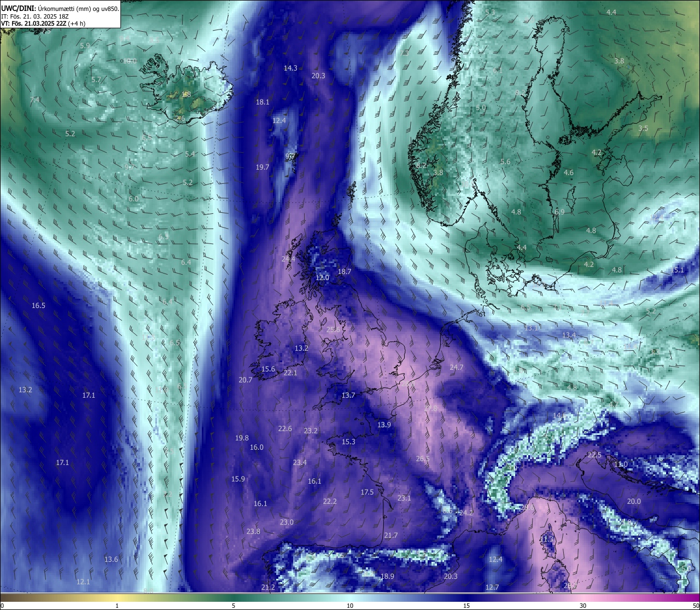Click the 20.7 value label
700x610 pixels.
246,380
